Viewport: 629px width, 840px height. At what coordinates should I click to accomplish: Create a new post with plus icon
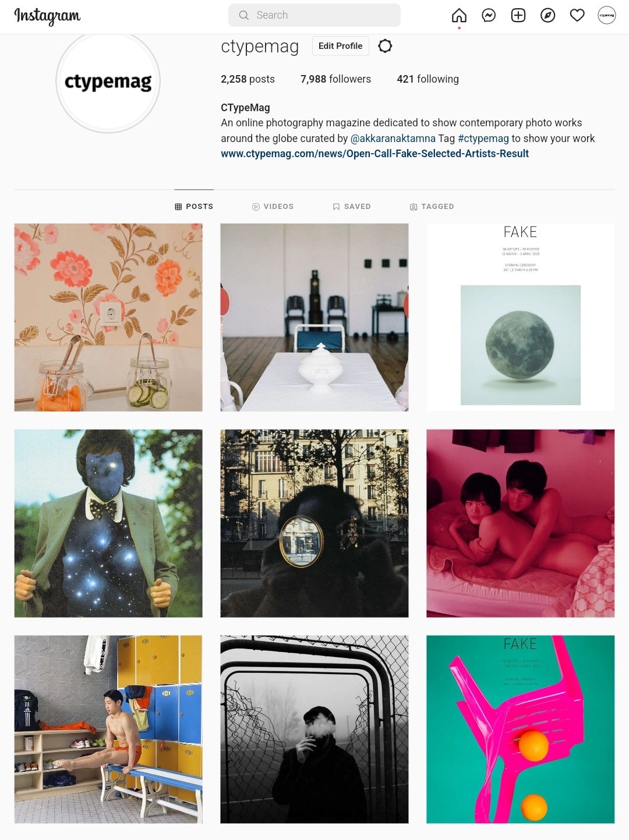518,16
